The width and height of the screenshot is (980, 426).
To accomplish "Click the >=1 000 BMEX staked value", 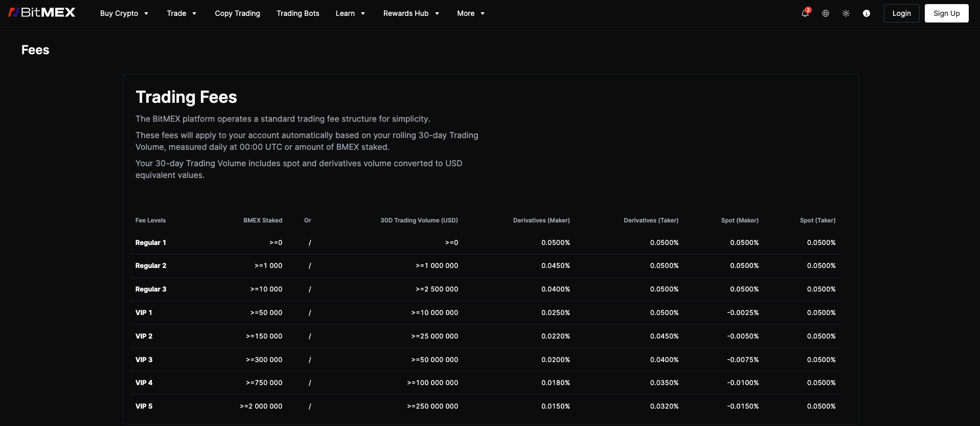I will point(268,265).
